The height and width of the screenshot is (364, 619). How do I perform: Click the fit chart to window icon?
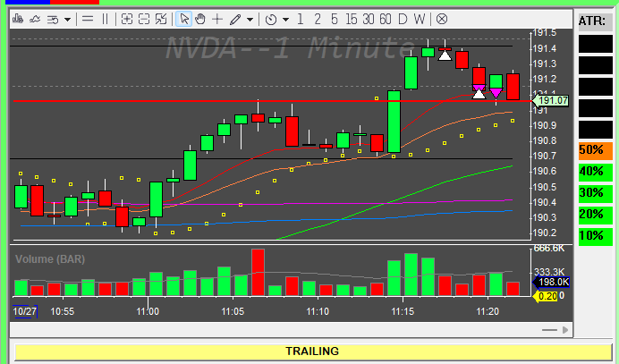161,19
